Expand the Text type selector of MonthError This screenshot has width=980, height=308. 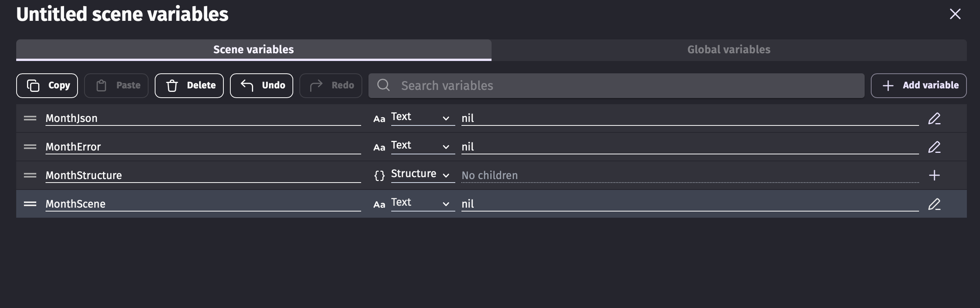click(x=422, y=146)
